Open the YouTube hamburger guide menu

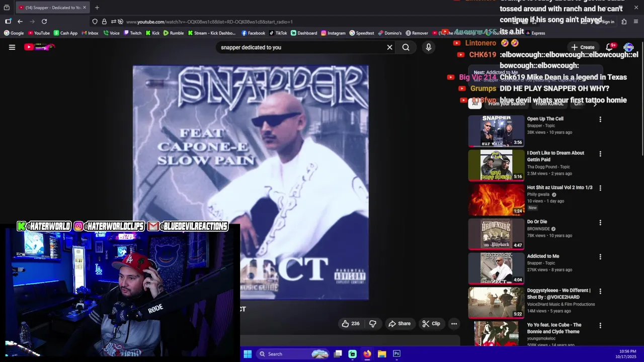12,47
